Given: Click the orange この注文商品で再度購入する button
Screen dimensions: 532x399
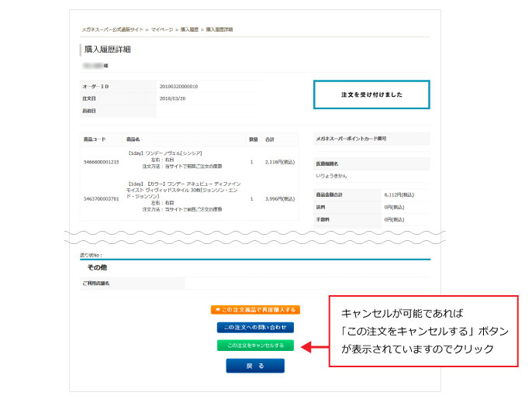Looking at the screenshot, I should point(255,310).
